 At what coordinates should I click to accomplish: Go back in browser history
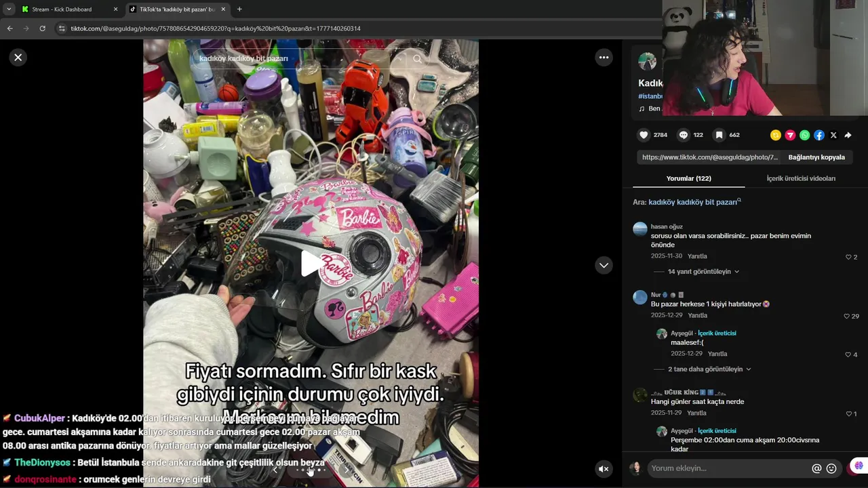click(10, 28)
